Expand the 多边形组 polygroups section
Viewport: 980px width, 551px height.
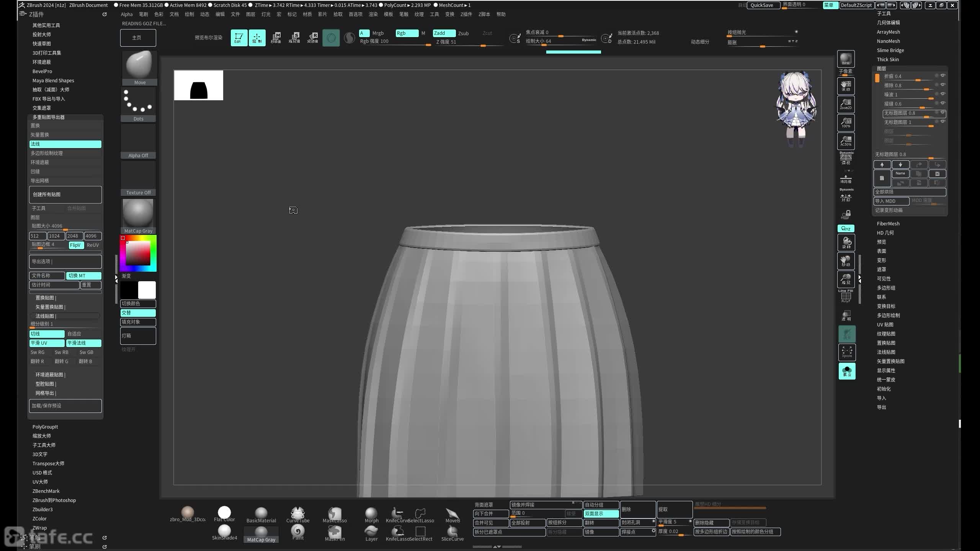pyautogui.click(x=886, y=288)
